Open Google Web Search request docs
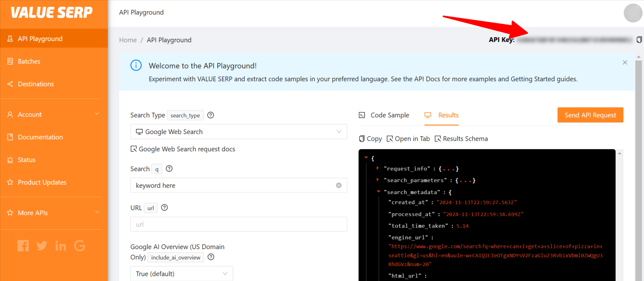 coord(183,149)
